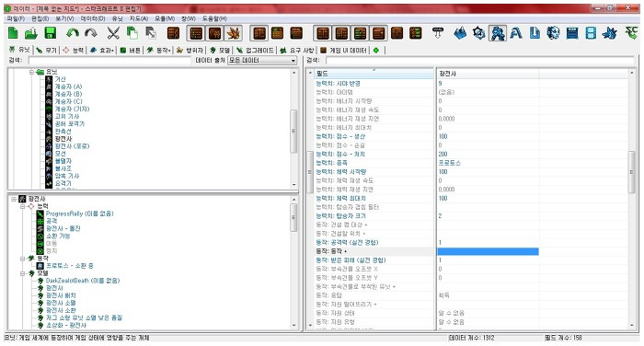
Task: Open the 효과 tab dropdown arrow
Action: coord(113,51)
